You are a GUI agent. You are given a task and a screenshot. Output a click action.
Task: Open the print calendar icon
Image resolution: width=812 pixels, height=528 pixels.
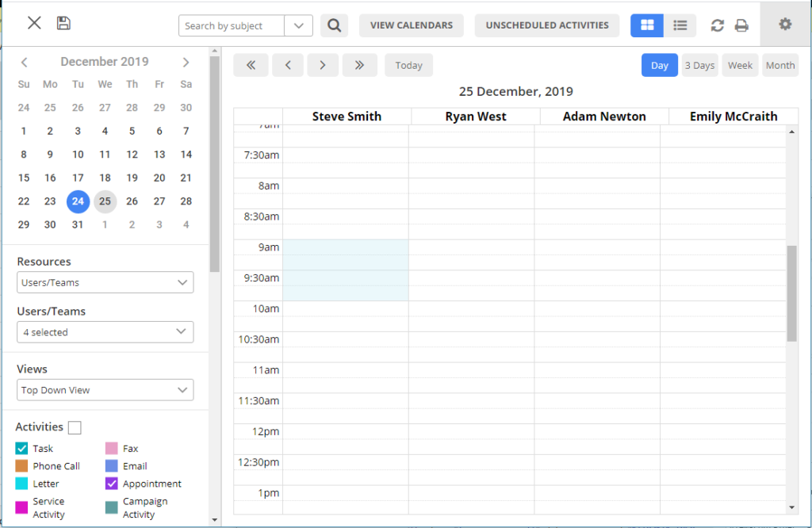[741, 25]
